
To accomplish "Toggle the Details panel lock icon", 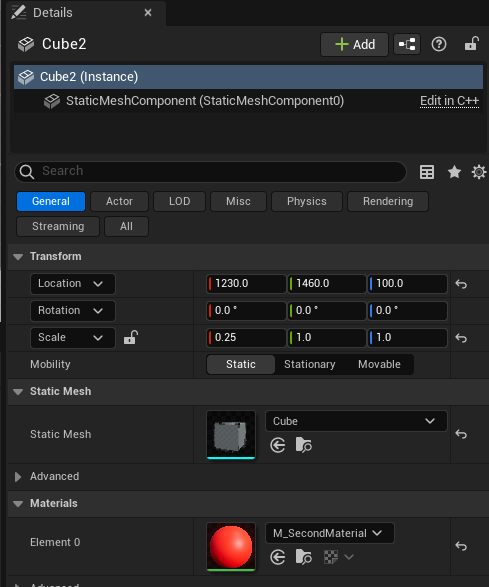I will click(x=471, y=44).
